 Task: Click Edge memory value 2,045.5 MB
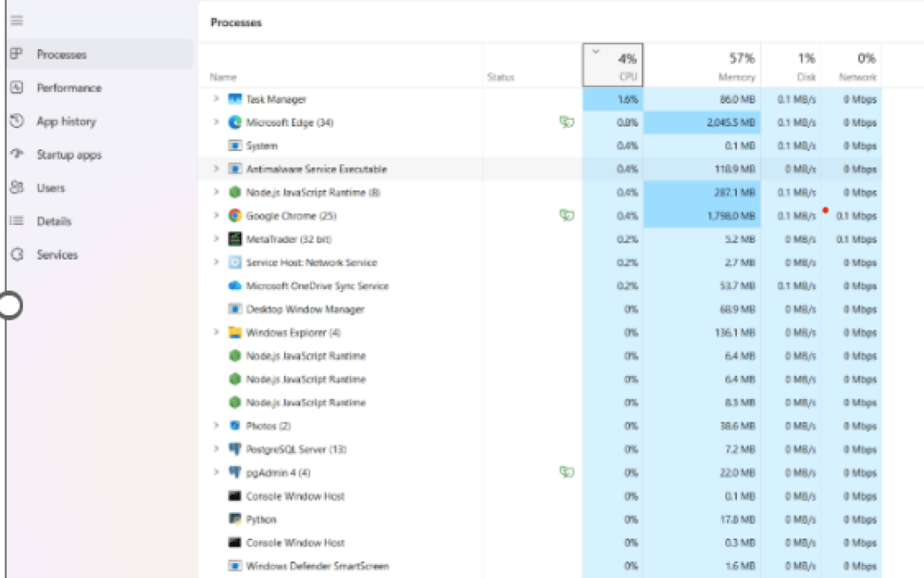coord(731,123)
